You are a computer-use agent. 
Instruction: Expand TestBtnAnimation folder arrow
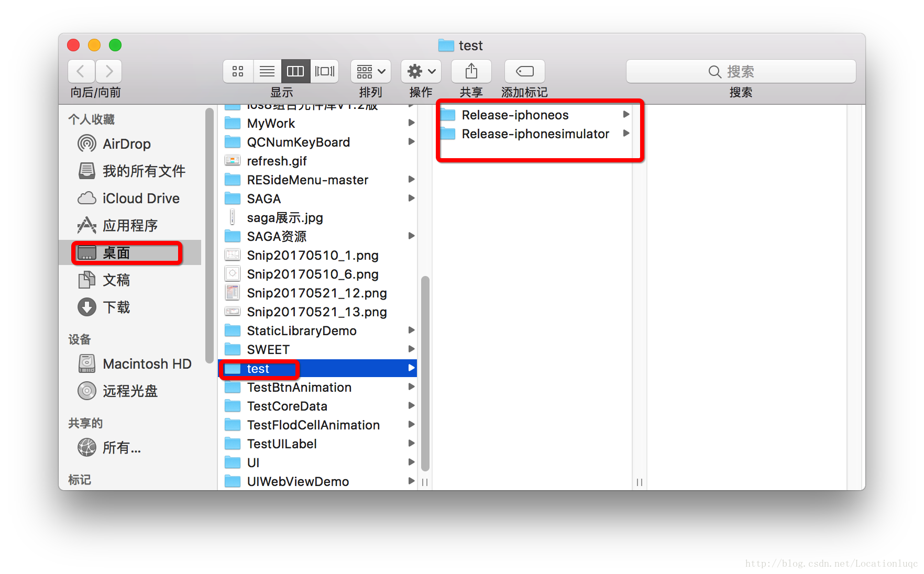coord(412,387)
